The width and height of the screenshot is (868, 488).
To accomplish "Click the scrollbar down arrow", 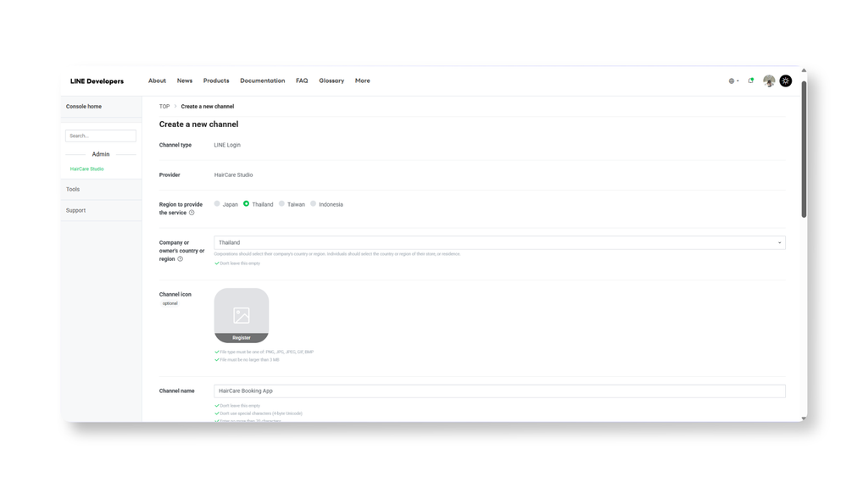I will (x=804, y=419).
